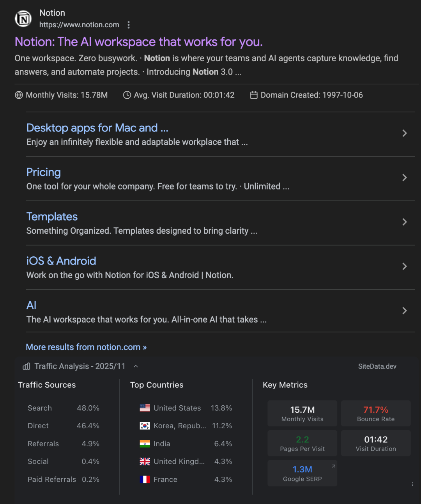Screen dimensions: 421x504
Task: Click the 15.7M Monthly Visits card
Action: [x=302, y=413]
